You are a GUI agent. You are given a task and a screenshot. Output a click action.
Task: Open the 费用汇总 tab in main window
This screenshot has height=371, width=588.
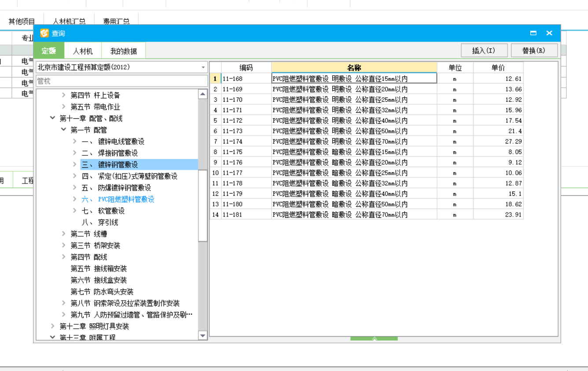click(x=116, y=21)
